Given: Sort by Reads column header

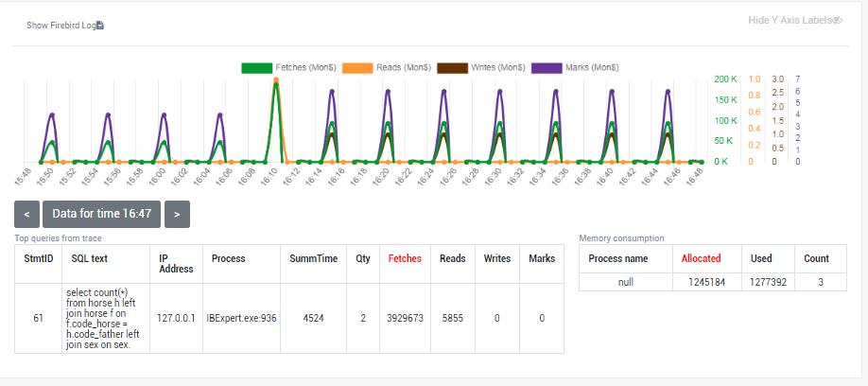Looking at the screenshot, I should pyautogui.click(x=452, y=258).
